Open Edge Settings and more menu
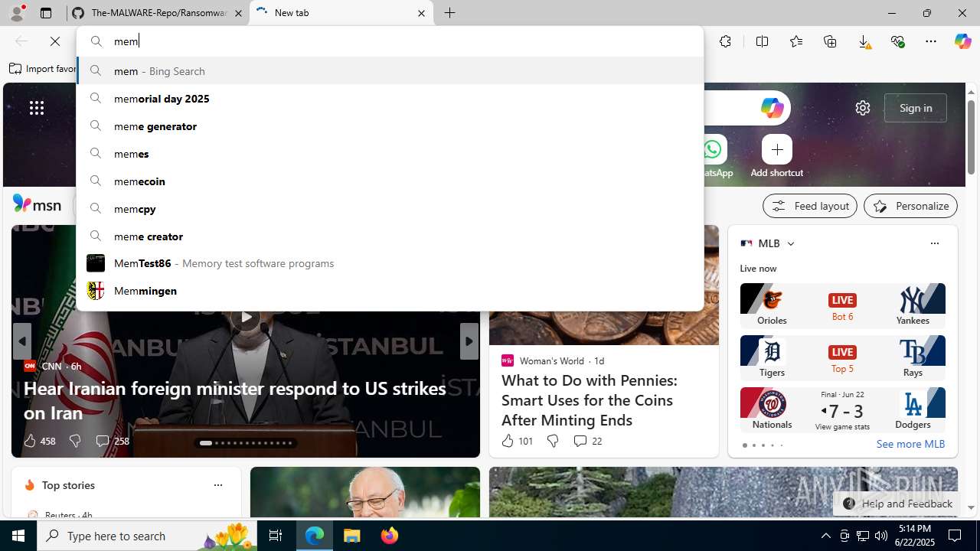980x551 pixels. (x=931, y=41)
